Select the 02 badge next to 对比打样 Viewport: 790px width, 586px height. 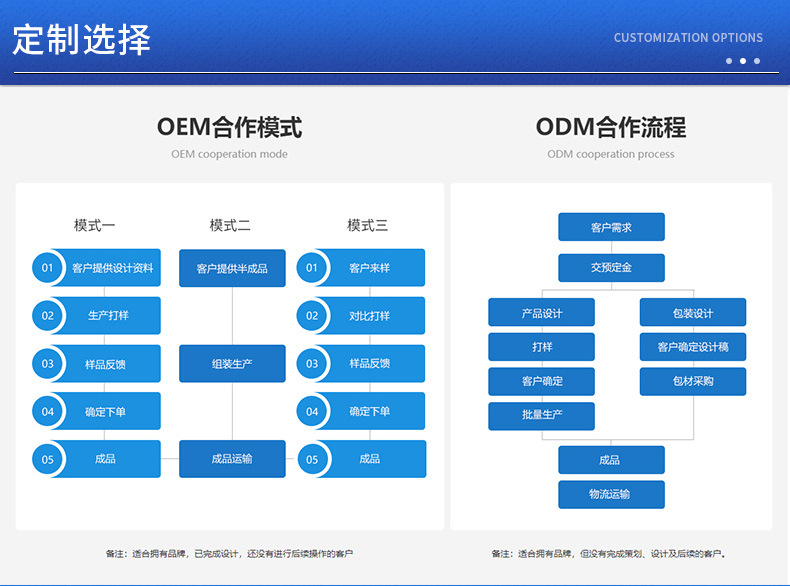tap(312, 316)
